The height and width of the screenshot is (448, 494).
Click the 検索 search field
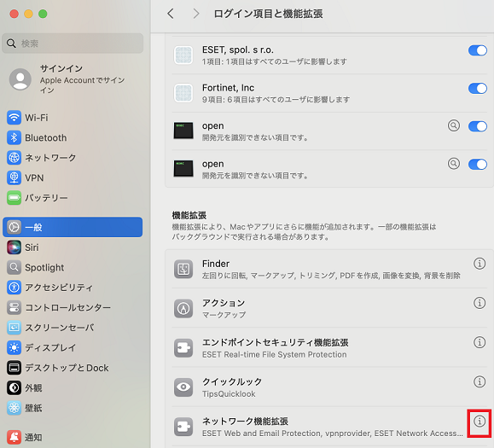tap(73, 44)
